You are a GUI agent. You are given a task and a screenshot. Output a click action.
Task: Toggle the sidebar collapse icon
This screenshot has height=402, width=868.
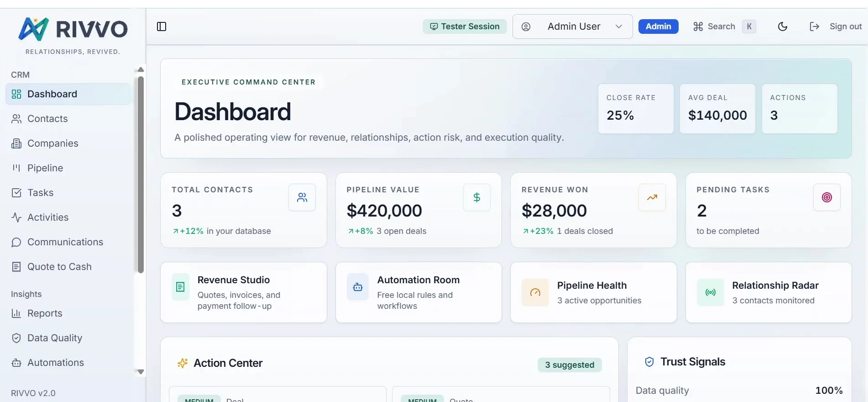click(x=162, y=26)
